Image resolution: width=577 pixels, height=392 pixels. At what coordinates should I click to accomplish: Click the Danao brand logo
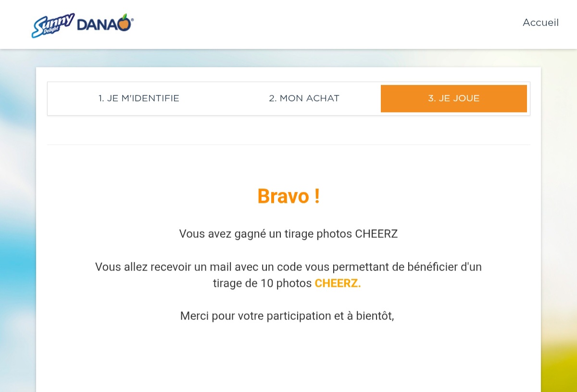click(105, 24)
